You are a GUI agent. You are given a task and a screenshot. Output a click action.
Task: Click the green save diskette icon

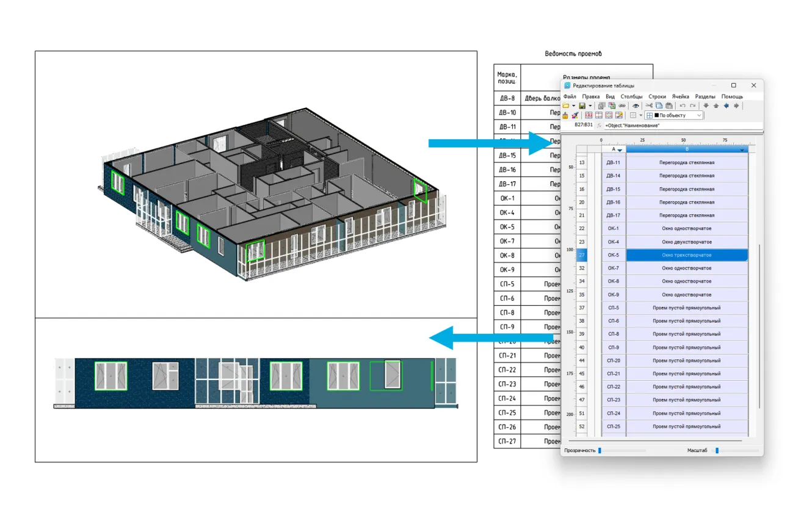582,106
